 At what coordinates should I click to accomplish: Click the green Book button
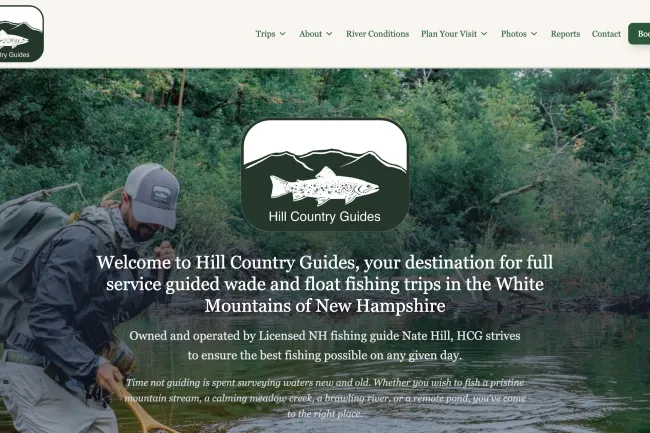click(639, 34)
